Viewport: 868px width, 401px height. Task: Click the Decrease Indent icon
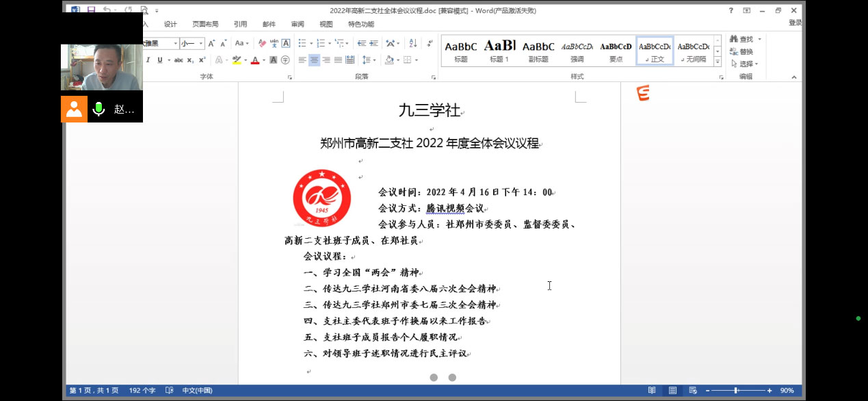click(x=363, y=43)
